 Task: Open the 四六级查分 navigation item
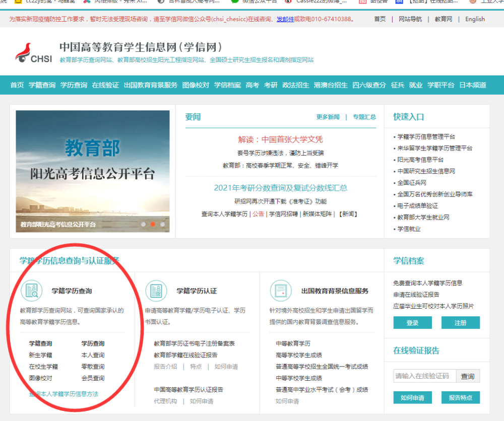[x=369, y=85]
